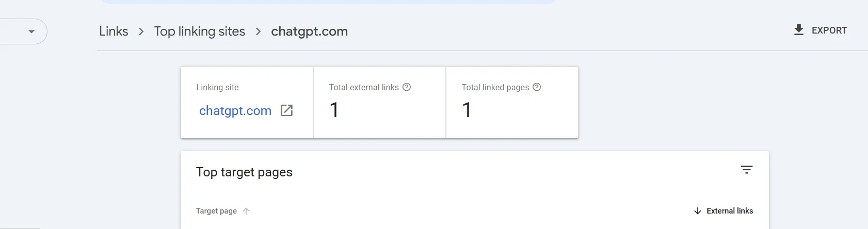Sort by External links column header text
868x229 pixels.
[x=730, y=211]
